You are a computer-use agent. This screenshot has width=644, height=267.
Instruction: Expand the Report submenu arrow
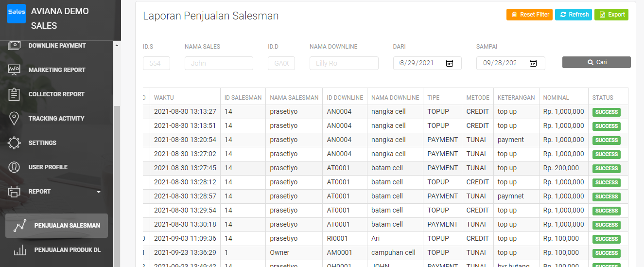tap(99, 192)
